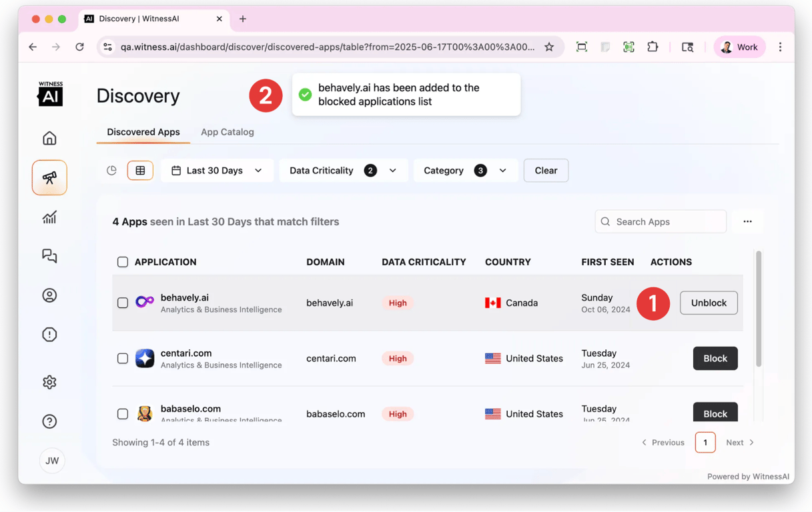Click the behavely.ai application name
Screen dimensions: 812x512
point(185,297)
